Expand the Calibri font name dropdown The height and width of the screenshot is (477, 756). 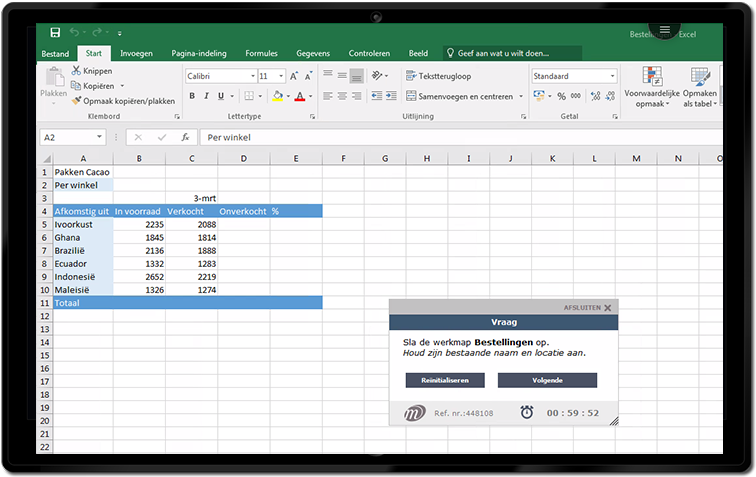(252, 76)
